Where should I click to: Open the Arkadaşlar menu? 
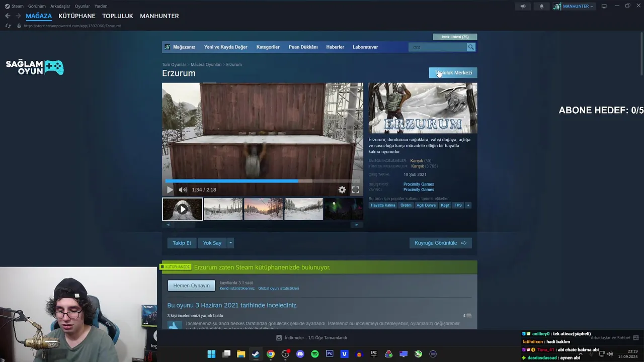tap(60, 6)
